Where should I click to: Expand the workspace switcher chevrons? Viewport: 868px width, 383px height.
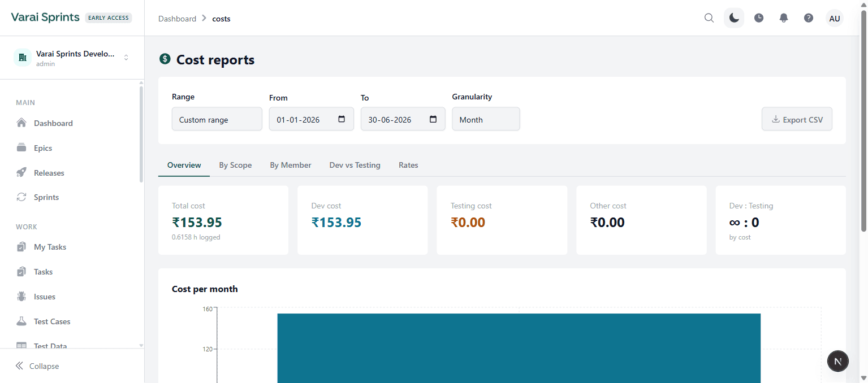tap(126, 58)
